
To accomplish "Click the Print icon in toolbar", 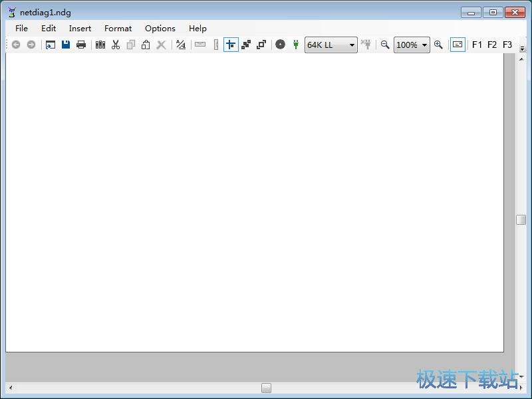I will 81,45.
